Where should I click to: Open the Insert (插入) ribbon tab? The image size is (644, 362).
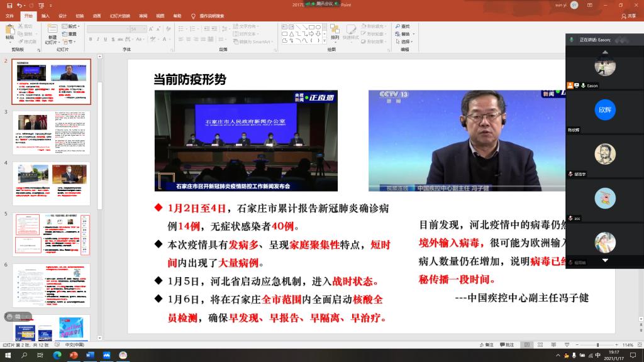46,16
